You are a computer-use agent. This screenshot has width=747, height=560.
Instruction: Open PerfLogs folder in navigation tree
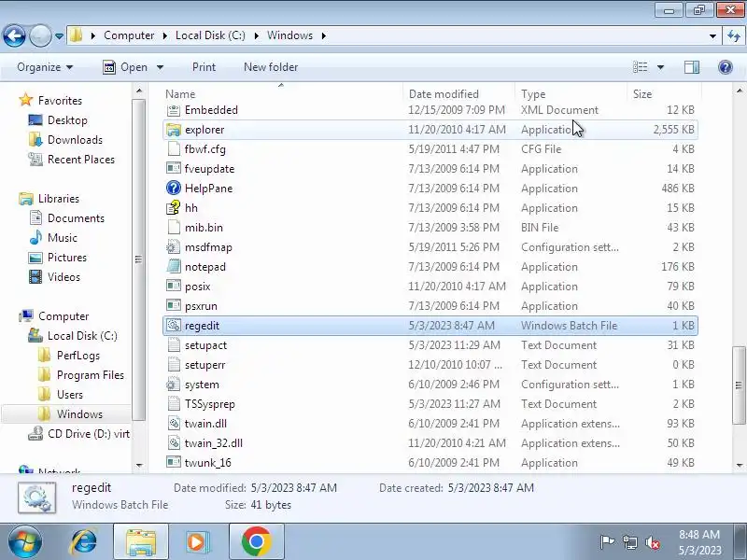pyautogui.click(x=68, y=356)
